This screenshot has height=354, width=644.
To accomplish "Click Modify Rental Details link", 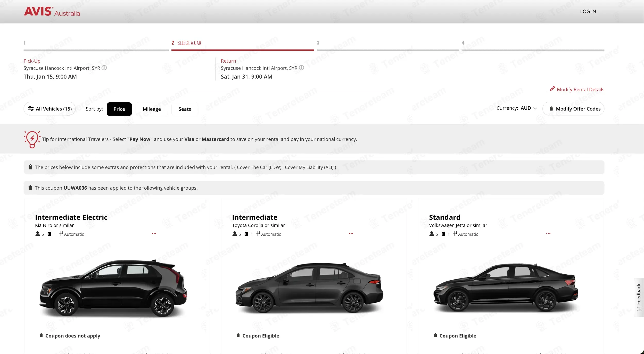I will tap(581, 89).
